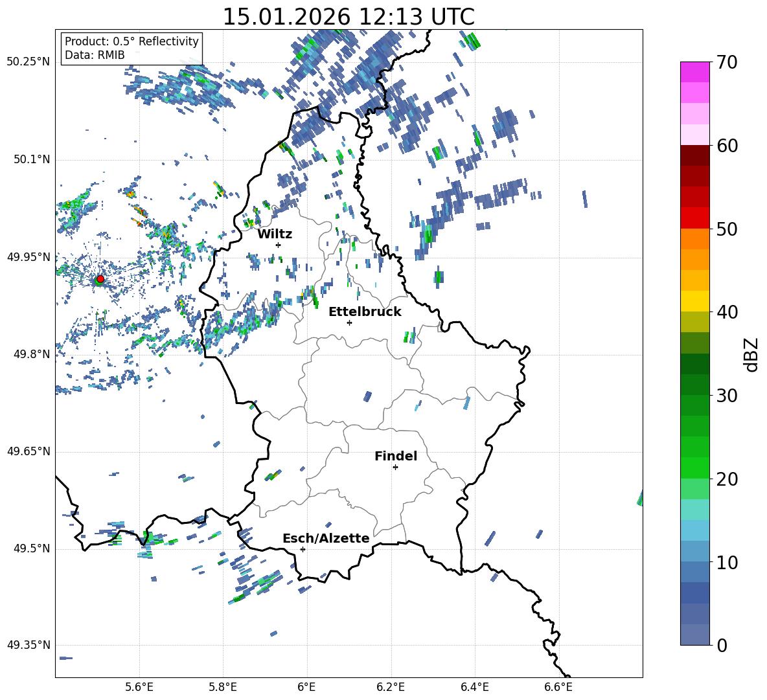
Task: Click the cross marker below Wiltz
Action: pos(278,245)
